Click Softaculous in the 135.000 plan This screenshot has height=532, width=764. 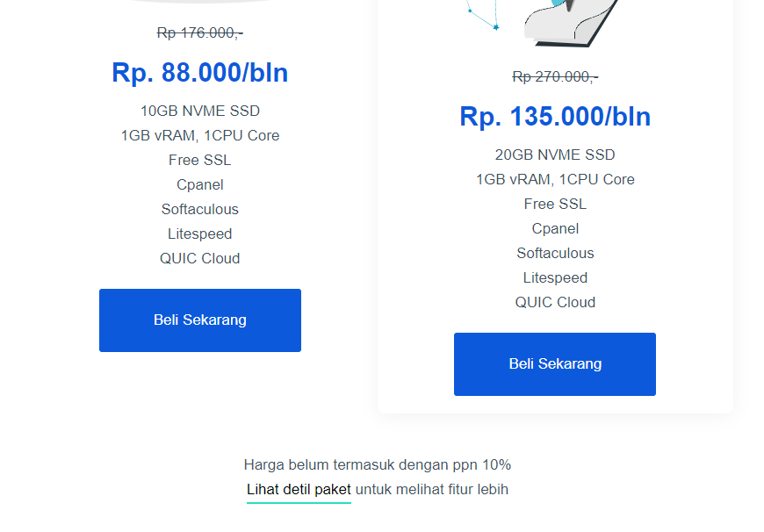pyautogui.click(x=555, y=254)
